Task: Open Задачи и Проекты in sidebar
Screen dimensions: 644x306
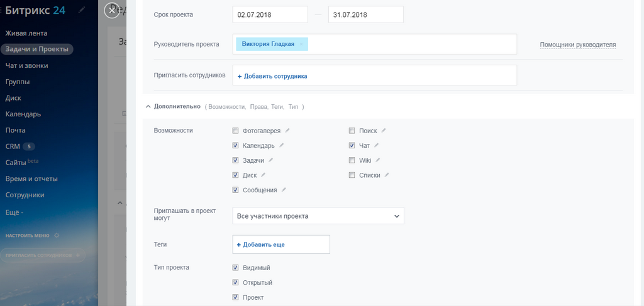Action: click(x=36, y=49)
